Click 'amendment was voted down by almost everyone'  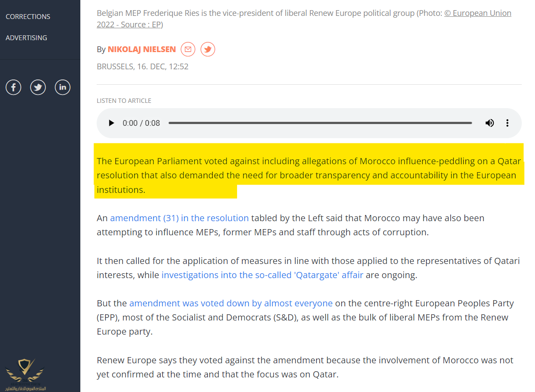click(231, 303)
